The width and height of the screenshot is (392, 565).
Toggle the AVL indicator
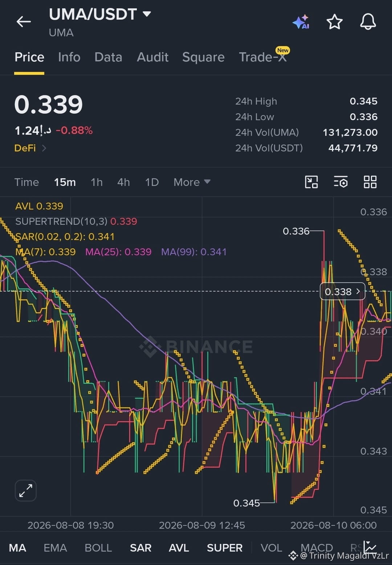click(179, 548)
